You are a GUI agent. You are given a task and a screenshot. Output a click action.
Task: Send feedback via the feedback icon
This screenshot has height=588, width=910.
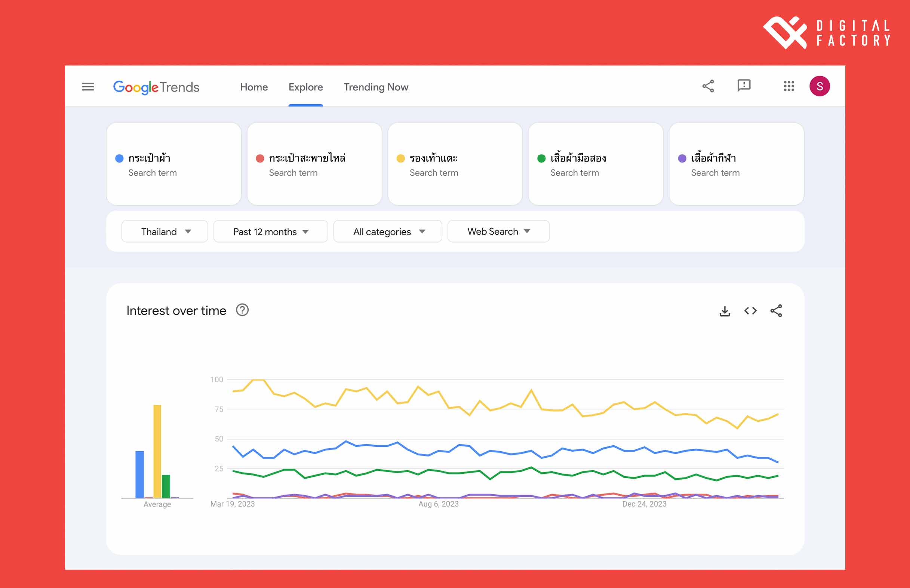click(x=743, y=86)
